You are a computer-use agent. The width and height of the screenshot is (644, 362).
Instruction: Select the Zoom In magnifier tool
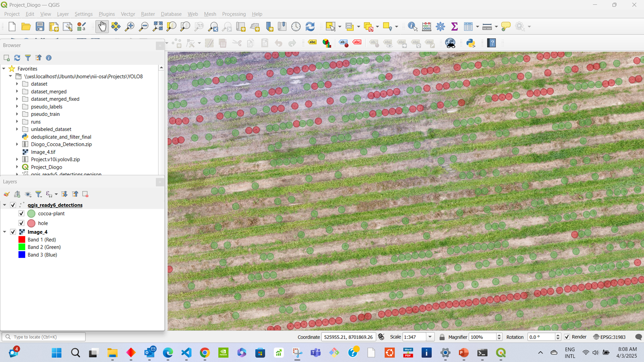[130, 26]
